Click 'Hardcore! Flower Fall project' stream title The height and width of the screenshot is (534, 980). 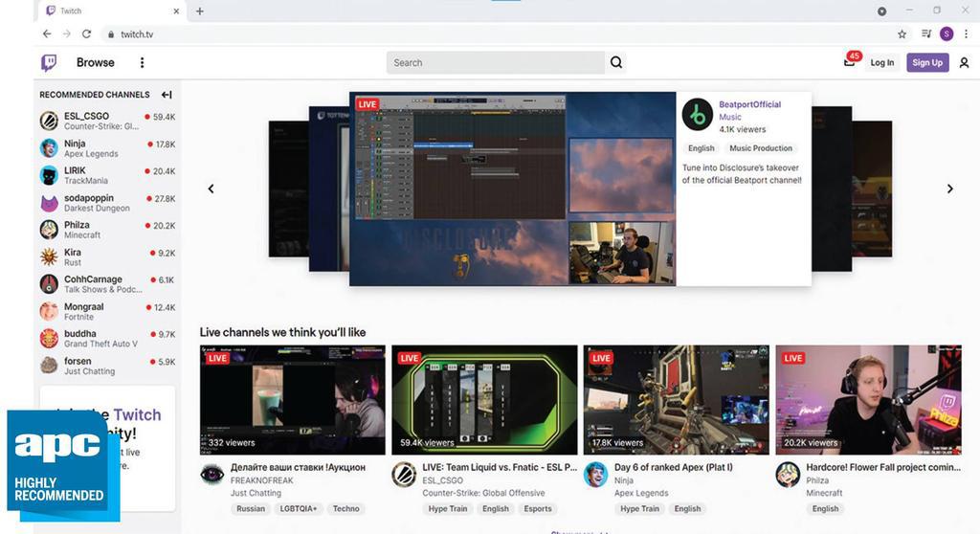[883, 467]
